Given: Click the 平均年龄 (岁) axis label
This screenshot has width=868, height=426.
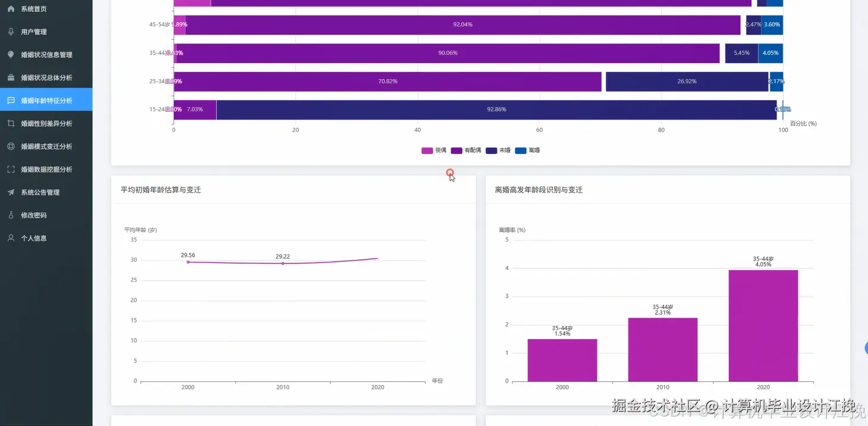Looking at the screenshot, I should coord(140,230).
